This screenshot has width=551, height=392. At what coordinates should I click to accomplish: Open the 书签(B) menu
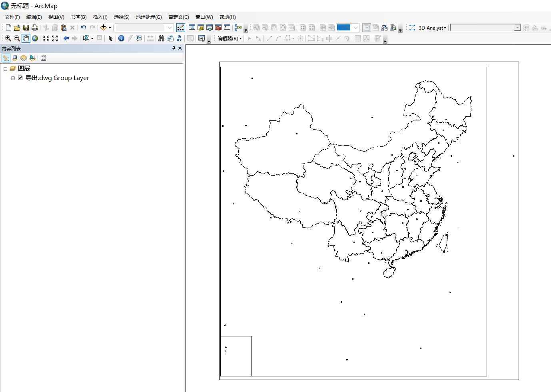(x=78, y=17)
